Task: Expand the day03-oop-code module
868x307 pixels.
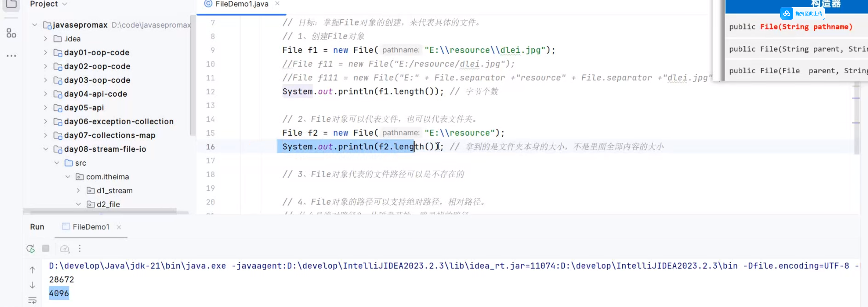Action: coord(45,80)
